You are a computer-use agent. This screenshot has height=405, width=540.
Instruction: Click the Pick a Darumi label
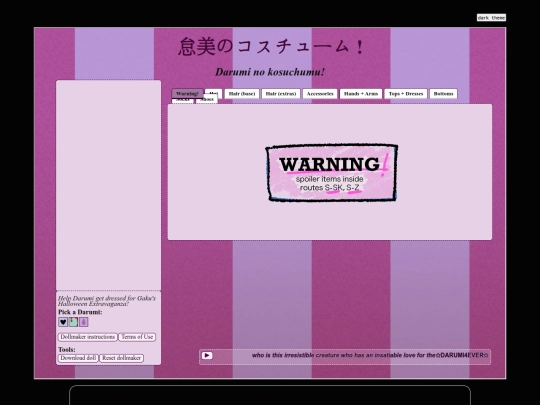tap(80, 312)
